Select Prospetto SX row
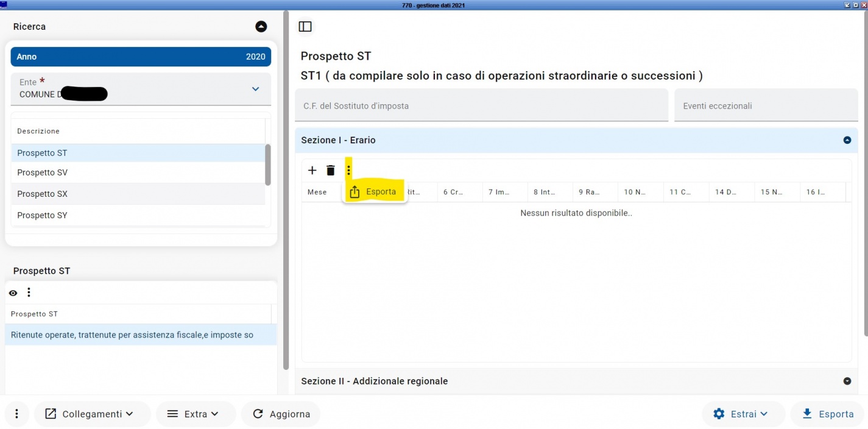This screenshot has width=868, height=429. 138,194
